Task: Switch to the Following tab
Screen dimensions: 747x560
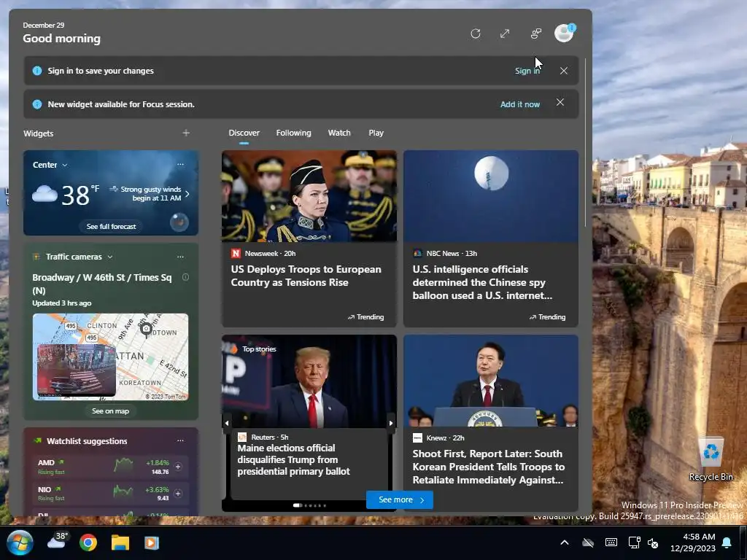Action: tap(293, 133)
